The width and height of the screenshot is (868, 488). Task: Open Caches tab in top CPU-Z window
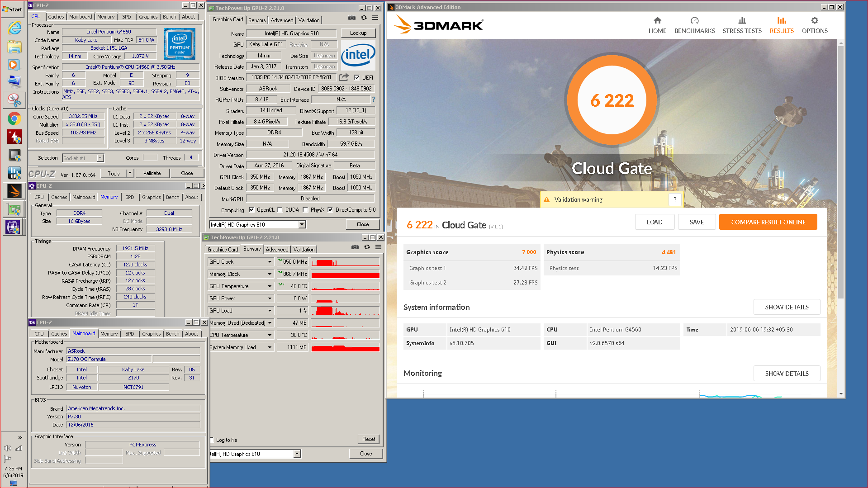[x=56, y=17]
